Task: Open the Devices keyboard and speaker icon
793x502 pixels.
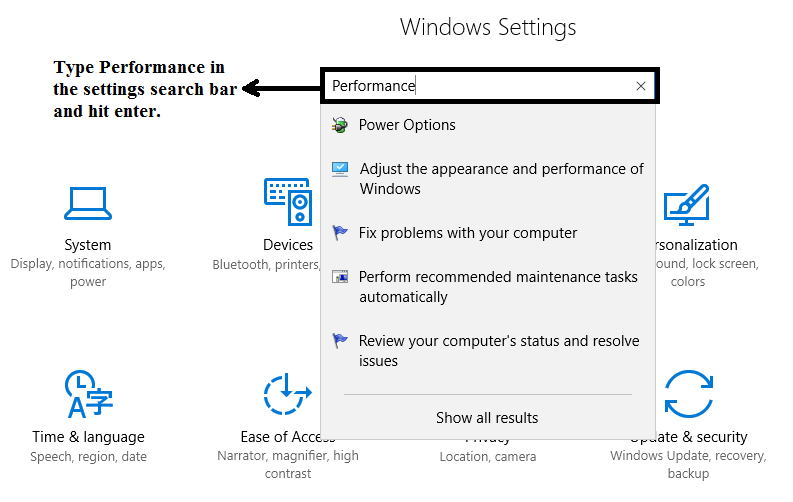Action: [288, 201]
